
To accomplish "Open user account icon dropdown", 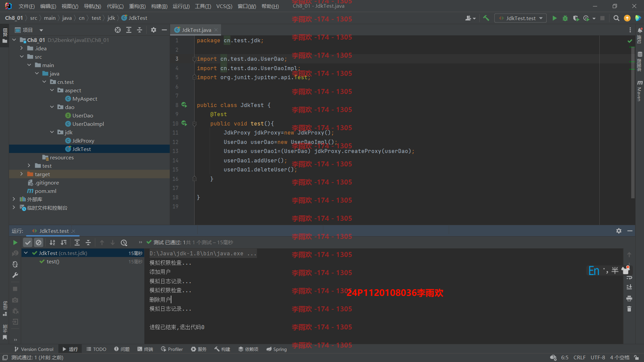I will [470, 18].
